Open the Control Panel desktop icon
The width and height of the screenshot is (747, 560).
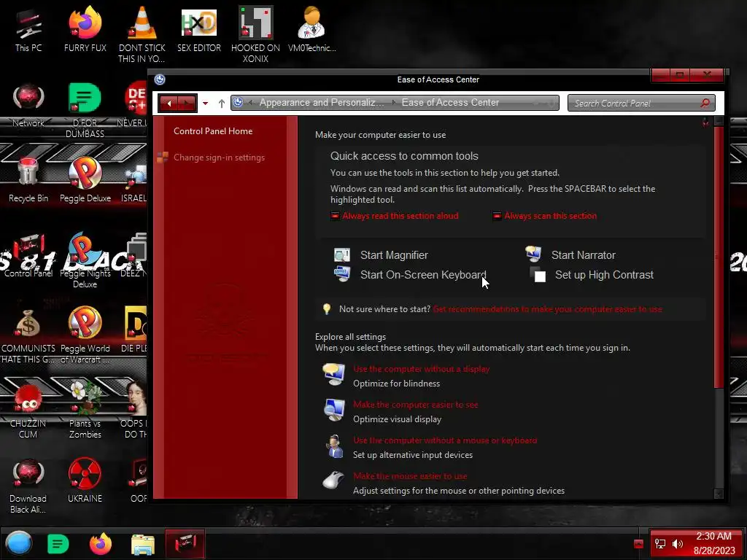28,254
